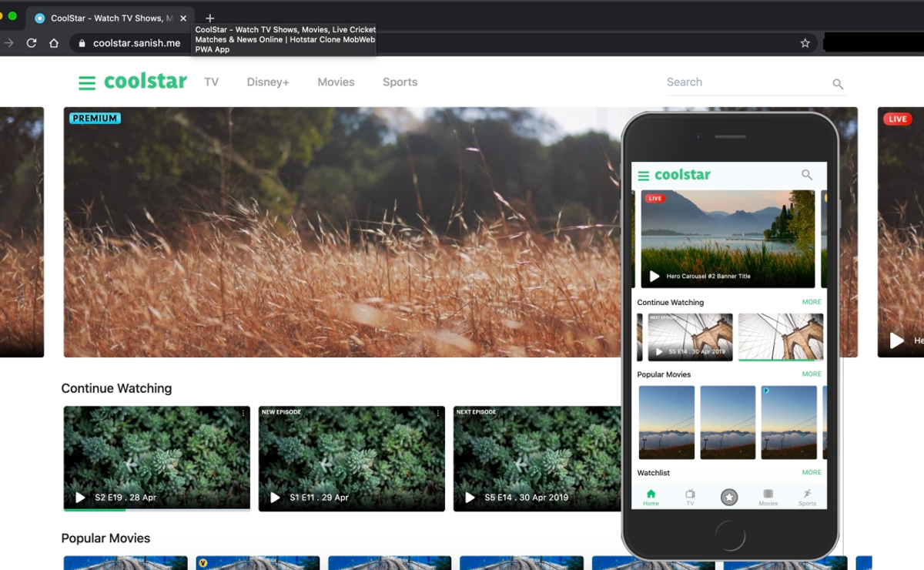The width and height of the screenshot is (924, 570).
Task: Tap Sports icon in phone bottom bar
Action: pos(807,497)
